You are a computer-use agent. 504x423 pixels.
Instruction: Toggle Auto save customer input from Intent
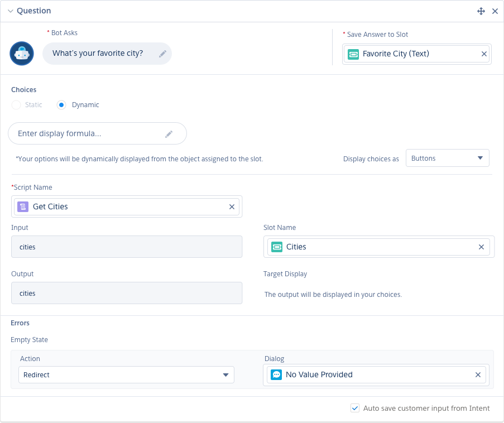tap(355, 408)
